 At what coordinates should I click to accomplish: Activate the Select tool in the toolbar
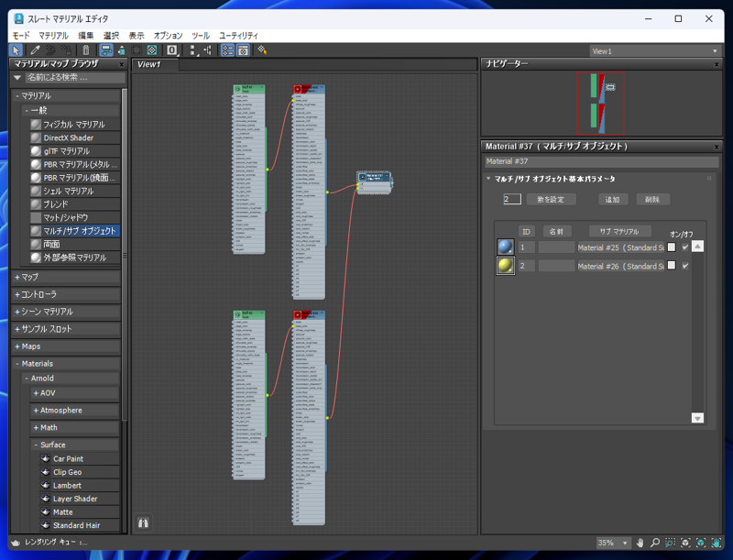point(16,50)
